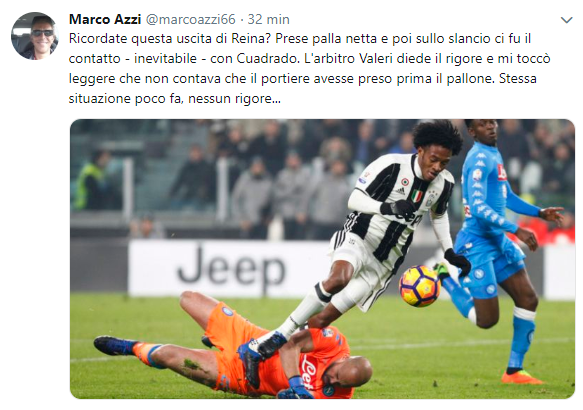
Task: Click the Jeep advertising board in the photo
Action: [x=231, y=268]
